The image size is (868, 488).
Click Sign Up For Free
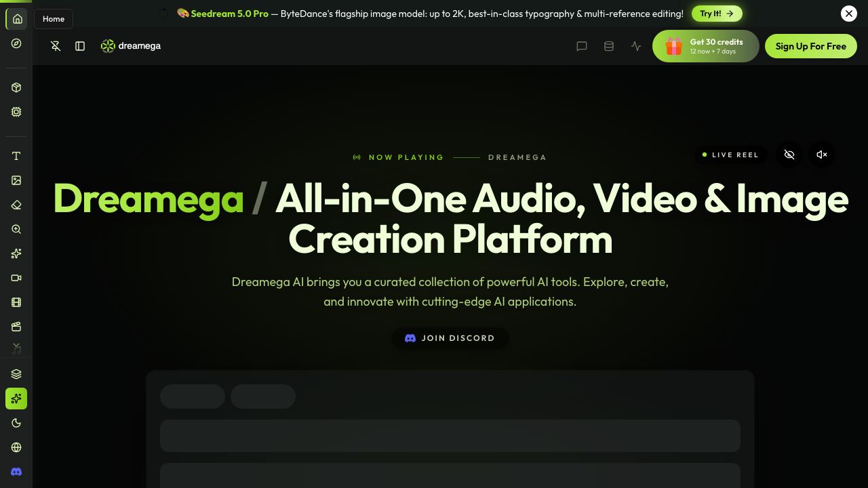point(811,46)
